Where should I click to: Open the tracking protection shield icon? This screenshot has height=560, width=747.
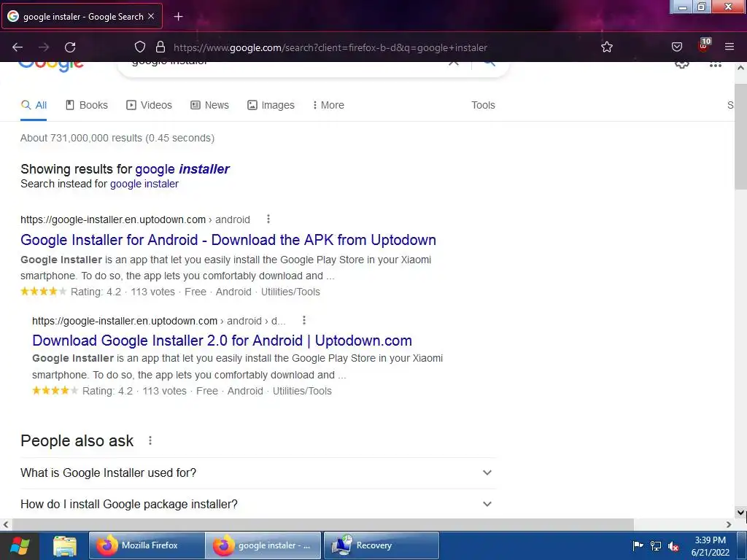pos(139,47)
